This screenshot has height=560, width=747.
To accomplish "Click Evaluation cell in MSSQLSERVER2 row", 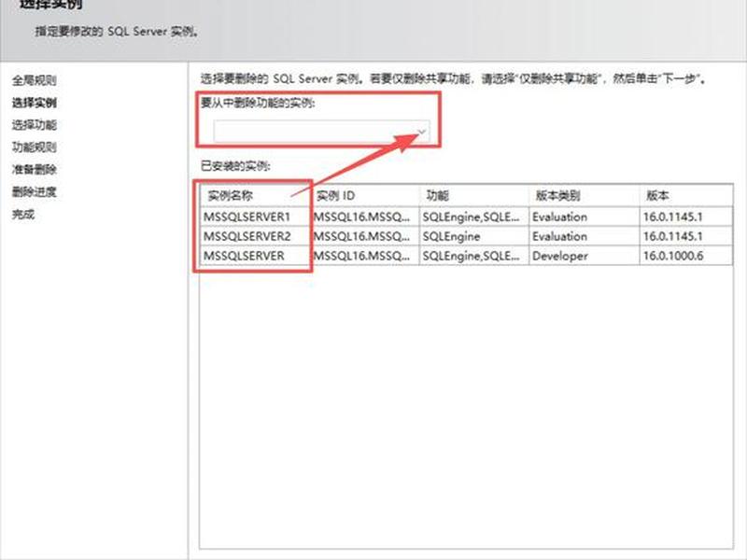I will click(585, 236).
